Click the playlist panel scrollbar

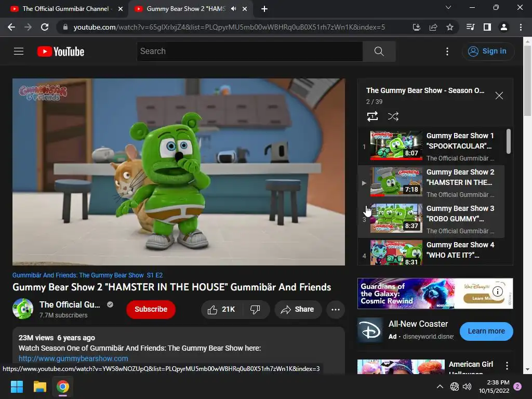pos(508,141)
